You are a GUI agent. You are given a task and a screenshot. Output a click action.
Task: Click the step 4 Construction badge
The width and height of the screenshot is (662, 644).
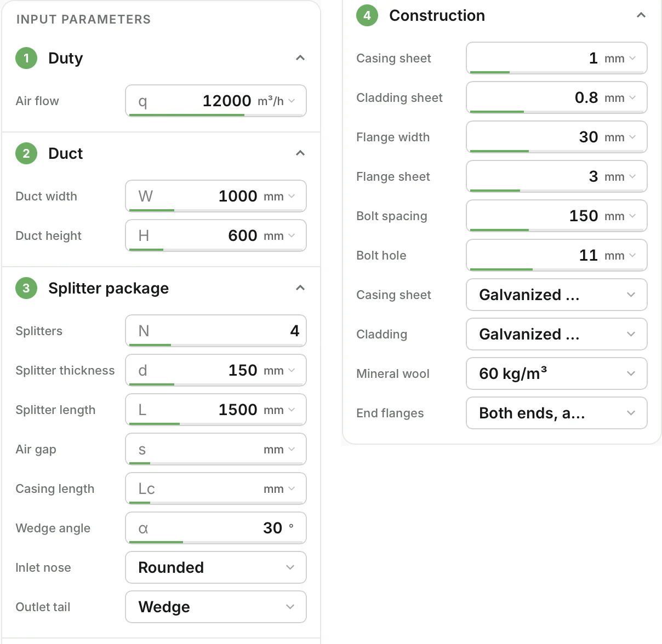click(x=367, y=15)
